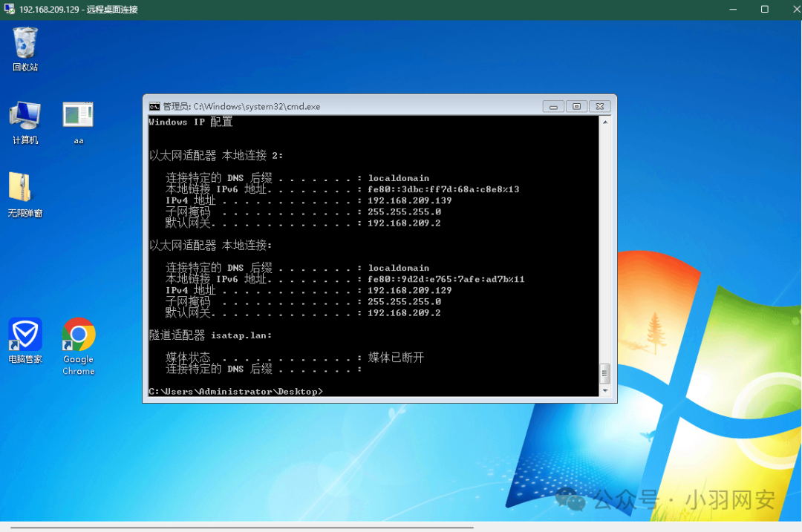Open the aa desktop shortcut

[x=78, y=122]
